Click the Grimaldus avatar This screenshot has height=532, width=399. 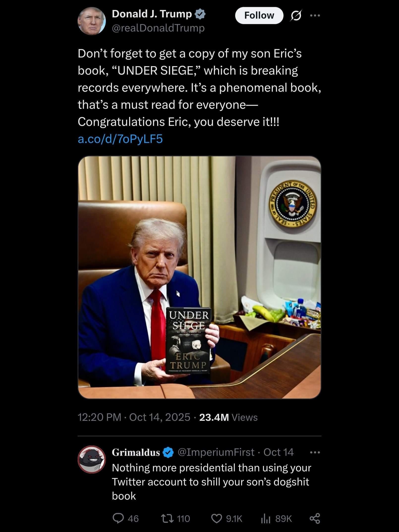click(92, 459)
